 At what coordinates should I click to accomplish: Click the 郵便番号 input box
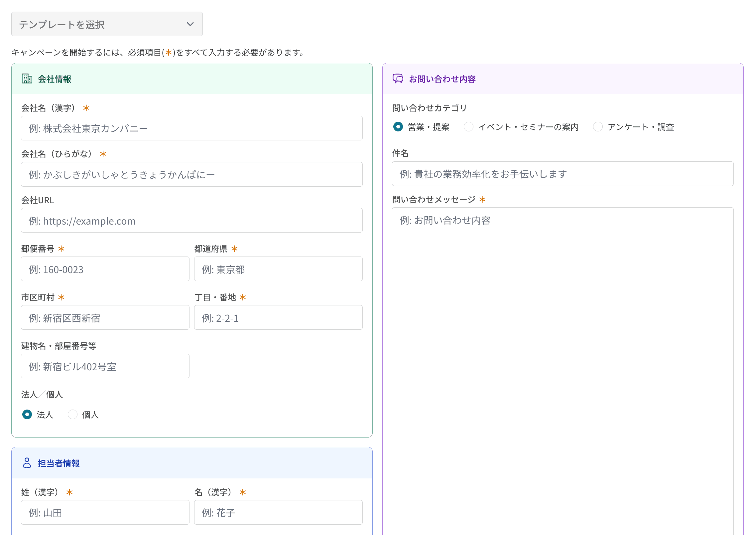pyautogui.click(x=105, y=269)
